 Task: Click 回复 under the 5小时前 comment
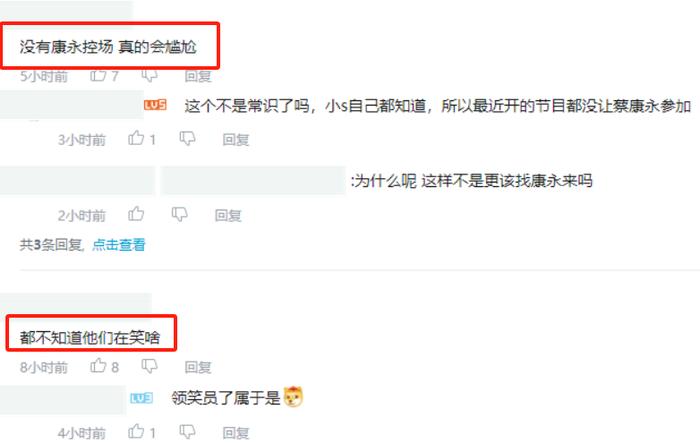click(x=198, y=76)
